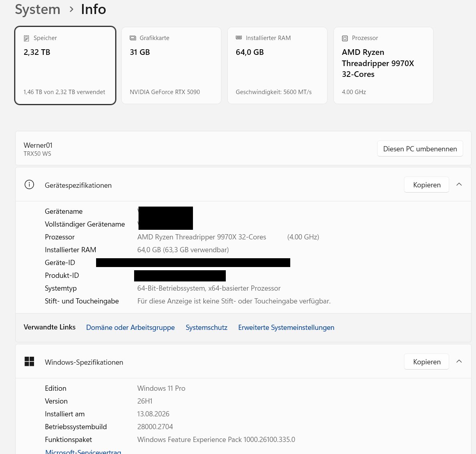Click the 1,46 TB von 2,32 TB verwendet text
Screen dimensions: 476x454
[64, 92]
